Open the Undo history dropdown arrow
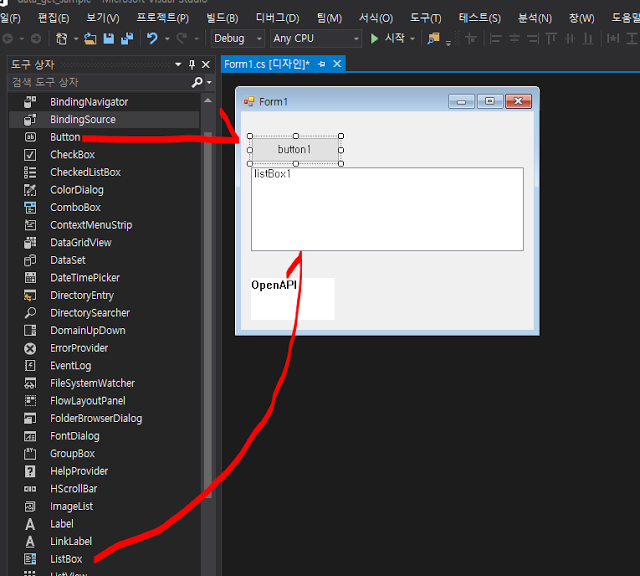 point(167,39)
